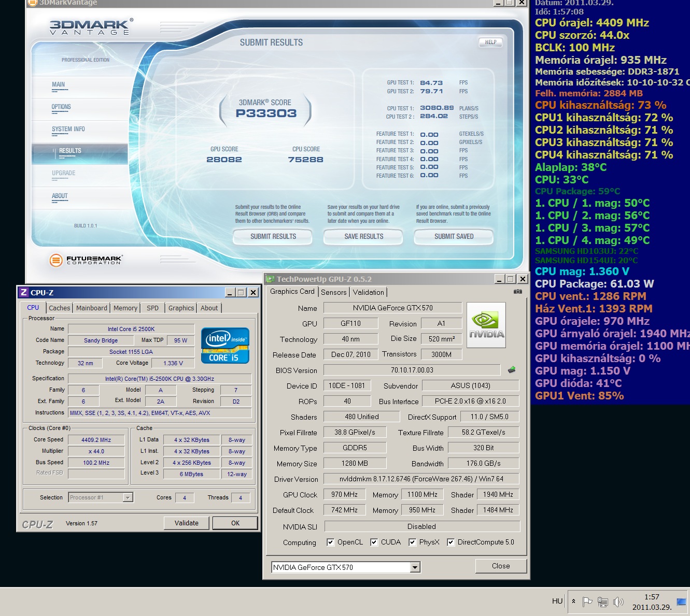This screenshot has height=616, width=690.
Task: Click the SUBMIT SAVED button
Action: pyautogui.click(x=454, y=236)
